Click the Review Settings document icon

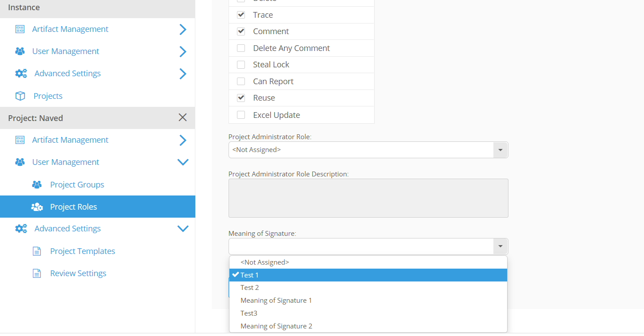[37, 273]
